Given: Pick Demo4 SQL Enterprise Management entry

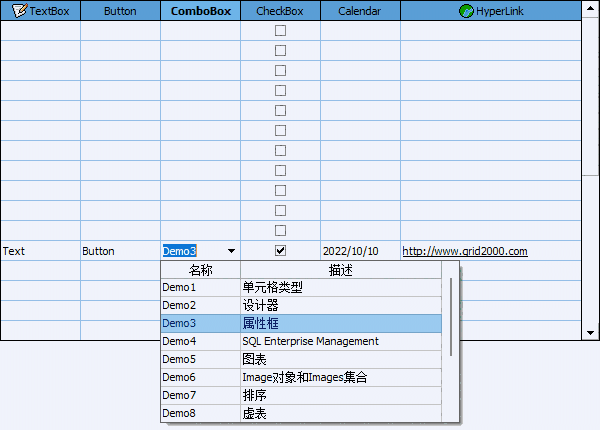Looking at the screenshot, I should [x=300, y=341].
